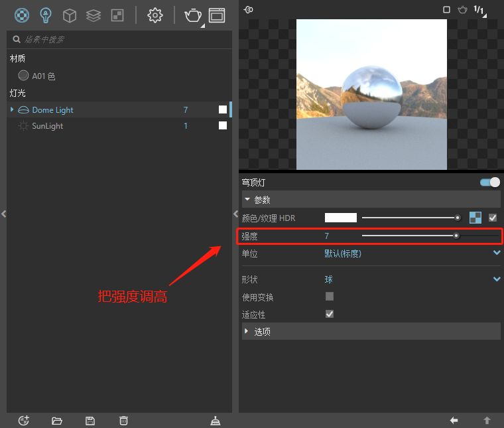The image size is (504, 428).
Task: Click the search magnifier icon
Action: 17,40
